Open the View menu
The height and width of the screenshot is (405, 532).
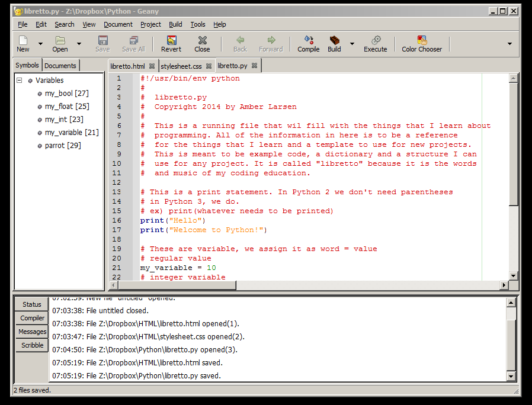click(89, 24)
